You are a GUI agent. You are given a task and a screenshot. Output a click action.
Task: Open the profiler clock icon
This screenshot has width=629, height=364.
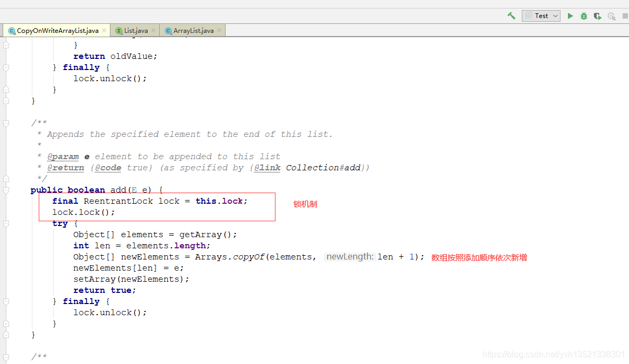(611, 16)
